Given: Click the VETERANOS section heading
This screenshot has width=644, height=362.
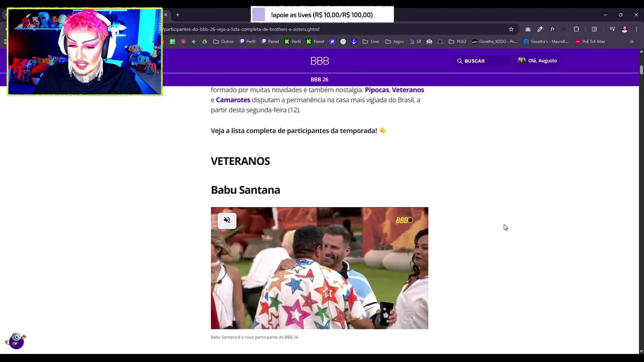Looking at the screenshot, I should [240, 161].
